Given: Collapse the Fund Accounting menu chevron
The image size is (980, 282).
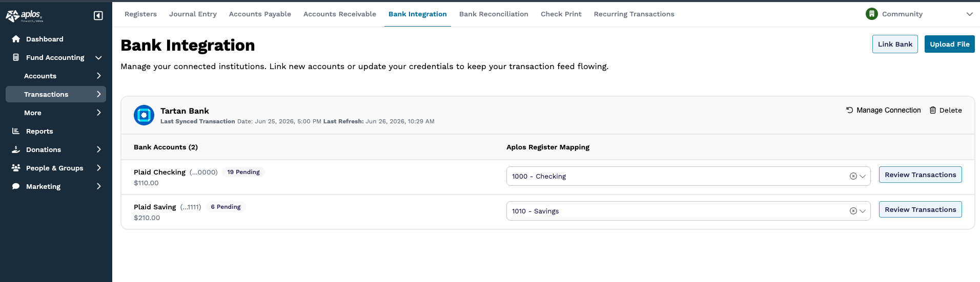Looking at the screenshot, I should (98, 58).
